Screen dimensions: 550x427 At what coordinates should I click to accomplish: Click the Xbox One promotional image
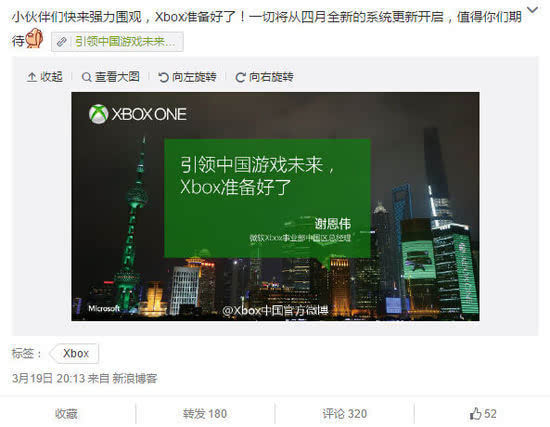[275, 206]
